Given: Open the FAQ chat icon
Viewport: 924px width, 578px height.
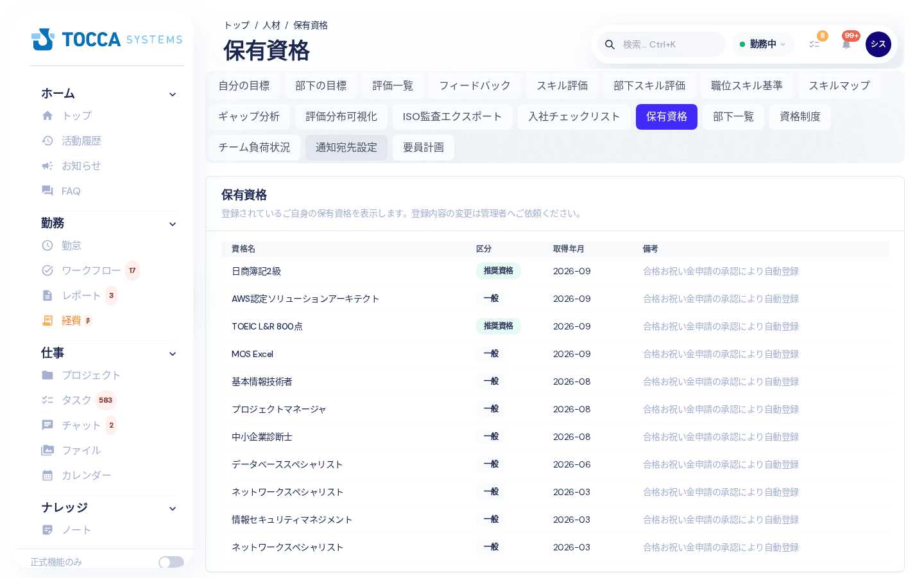Looking at the screenshot, I should (x=47, y=191).
